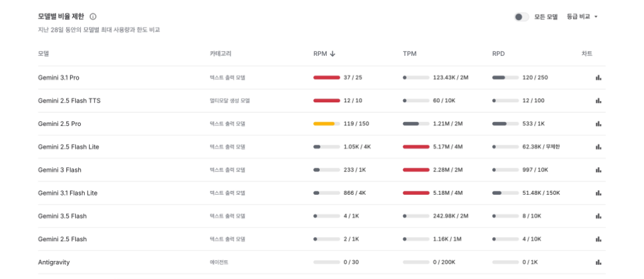The image size is (644, 279).
Task: Click the 0 / 30 RPM value
Action: (x=351, y=262)
